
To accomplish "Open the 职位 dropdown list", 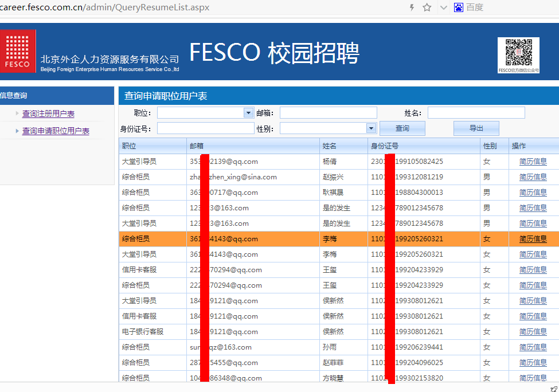I will pos(248,112).
